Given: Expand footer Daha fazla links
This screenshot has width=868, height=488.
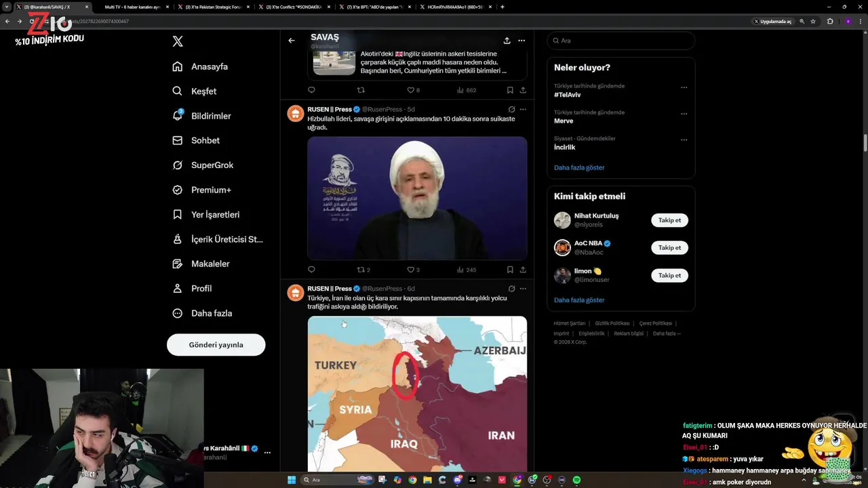Looking at the screenshot, I should click(667, 333).
